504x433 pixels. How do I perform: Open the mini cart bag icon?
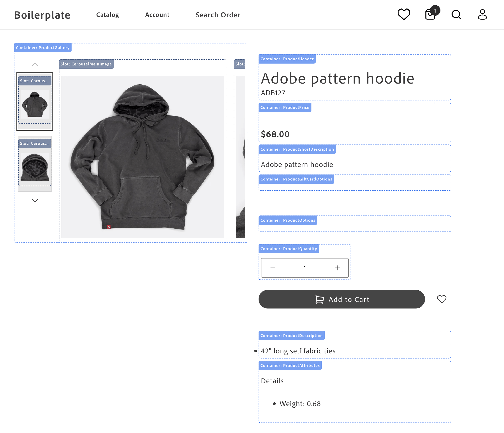(430, 14)
